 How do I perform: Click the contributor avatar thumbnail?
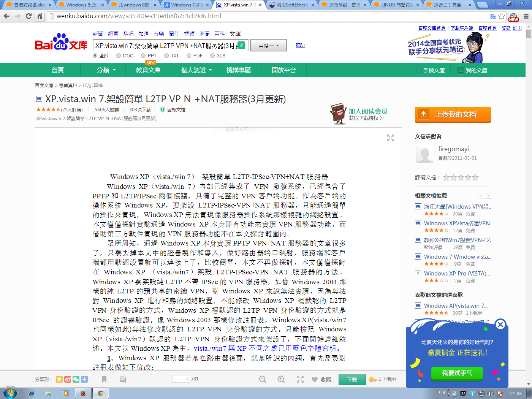[x=424, y=154]
